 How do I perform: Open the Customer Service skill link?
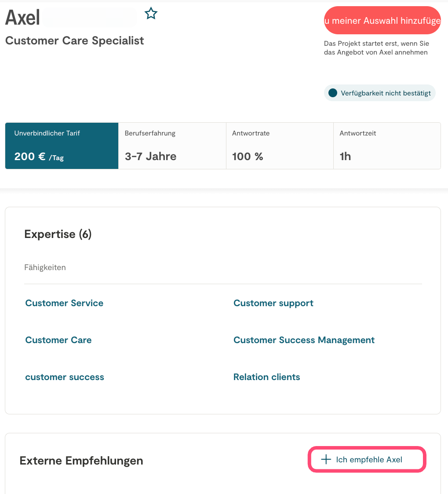(x=64, y=303)
